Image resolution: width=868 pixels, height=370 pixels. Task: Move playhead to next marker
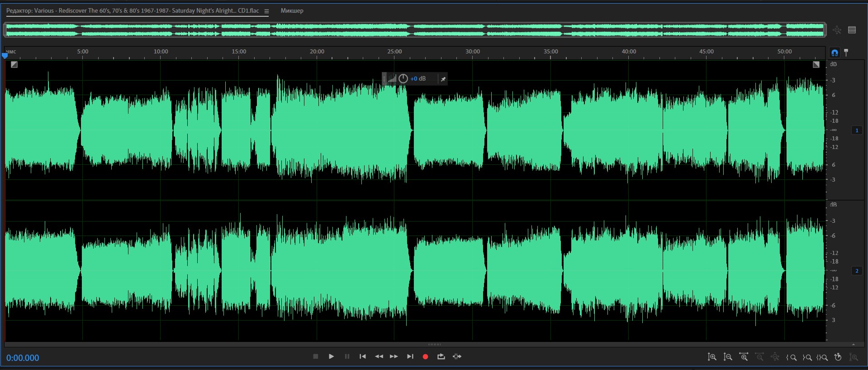point(410,356)
